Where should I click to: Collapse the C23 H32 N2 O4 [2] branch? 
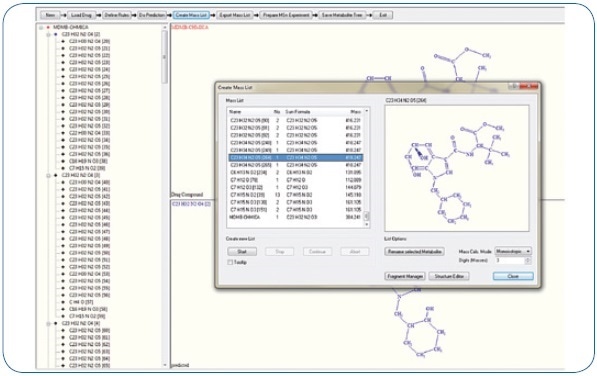click(x=48, y=34)
